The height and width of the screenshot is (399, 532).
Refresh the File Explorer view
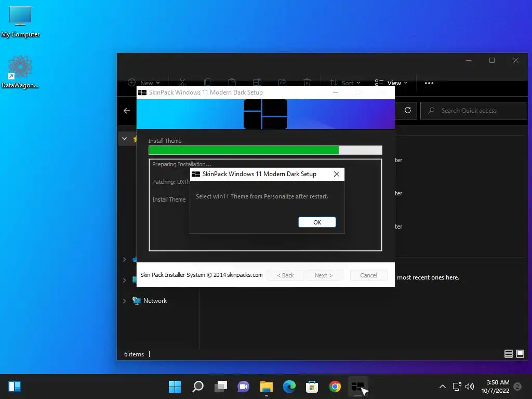tap(408, 110)
